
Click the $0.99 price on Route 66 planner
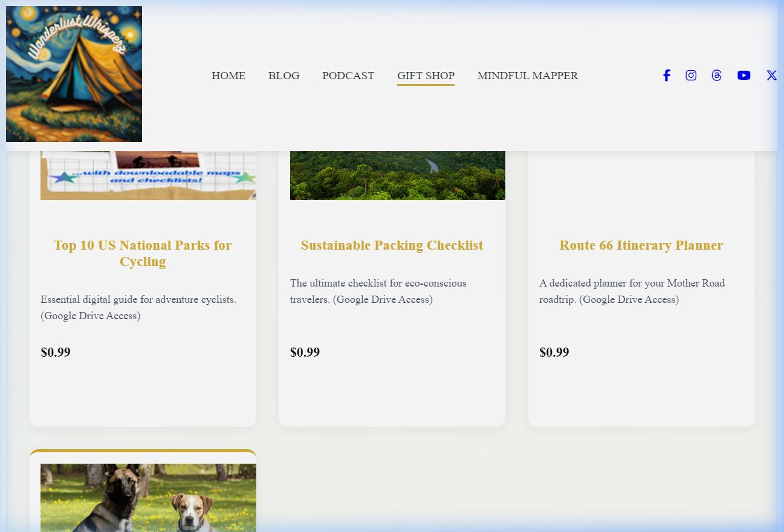pos(554,352)
